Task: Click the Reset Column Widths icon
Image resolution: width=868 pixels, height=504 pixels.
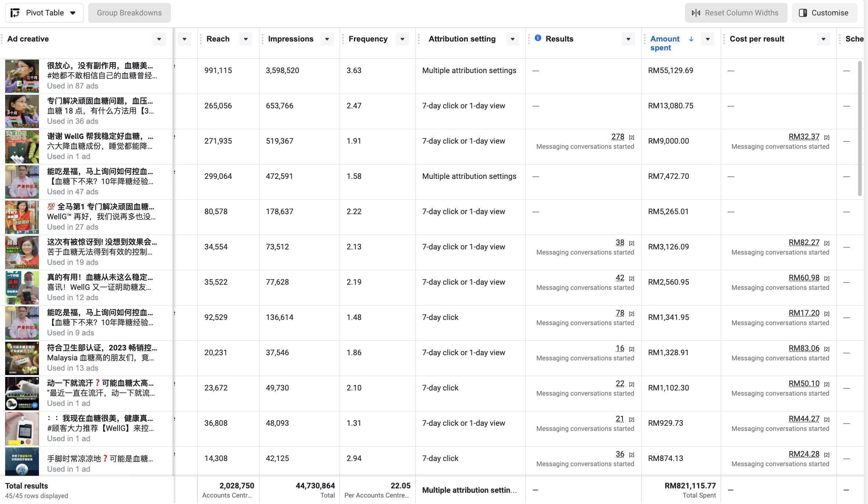Action: pos(696,13)
